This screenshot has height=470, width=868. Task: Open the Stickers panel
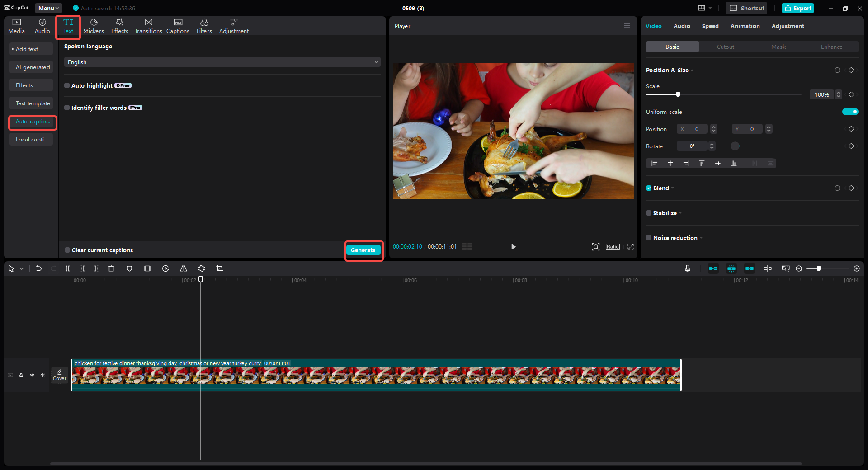pos(94,25)
